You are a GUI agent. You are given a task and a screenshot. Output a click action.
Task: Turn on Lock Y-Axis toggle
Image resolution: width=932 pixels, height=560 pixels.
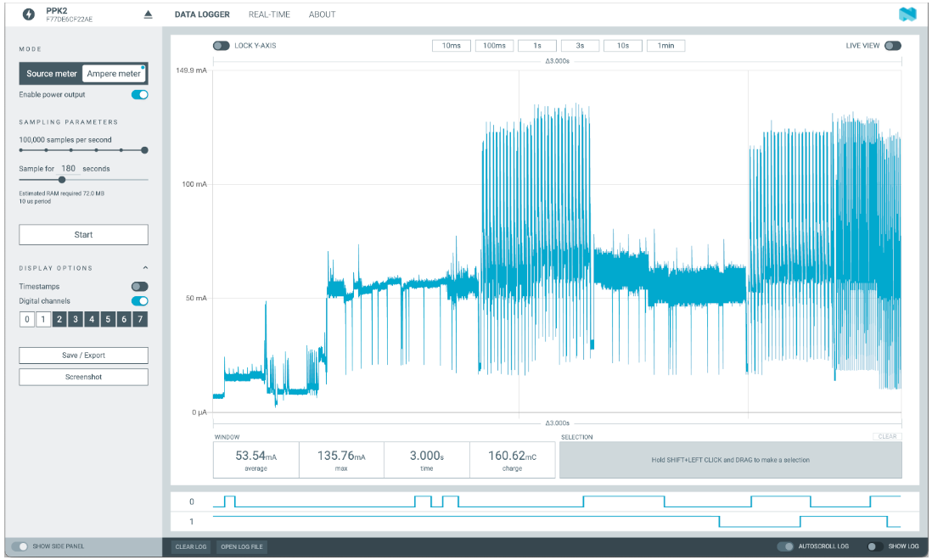pyautogui.click(x=221, y=46)
